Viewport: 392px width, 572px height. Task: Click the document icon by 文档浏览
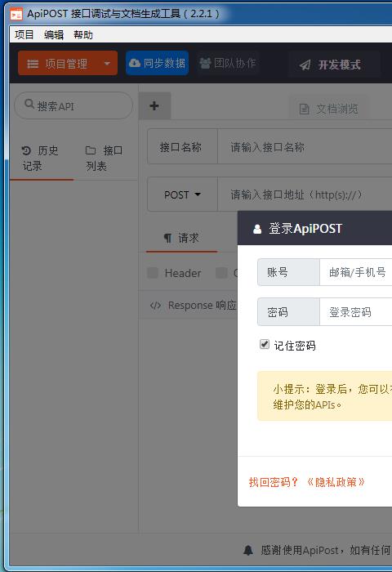tap(304, 109)
